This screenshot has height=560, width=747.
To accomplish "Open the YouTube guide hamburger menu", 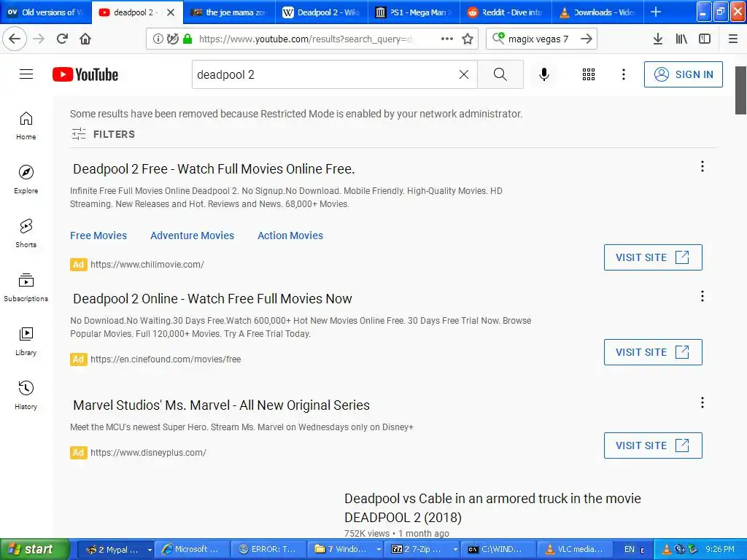I will point(26,74).
